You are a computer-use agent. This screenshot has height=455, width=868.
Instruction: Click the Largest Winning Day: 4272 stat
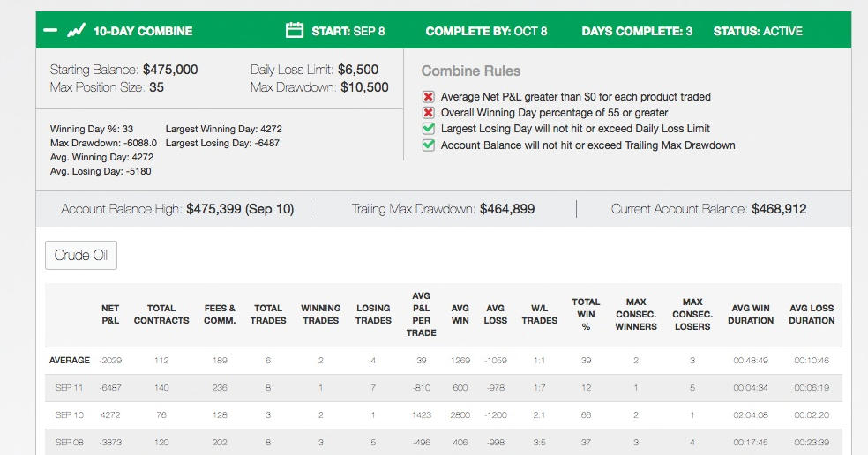(224, 129)
